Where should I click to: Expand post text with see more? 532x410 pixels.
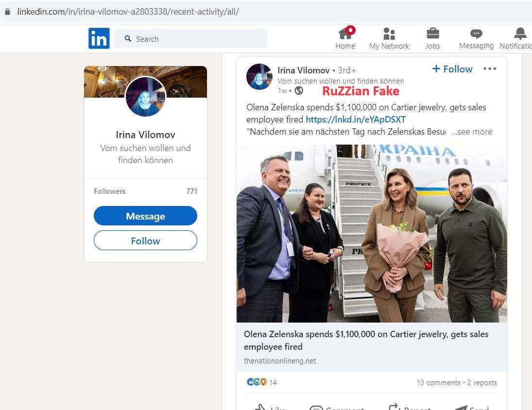(x=472, y=132)
